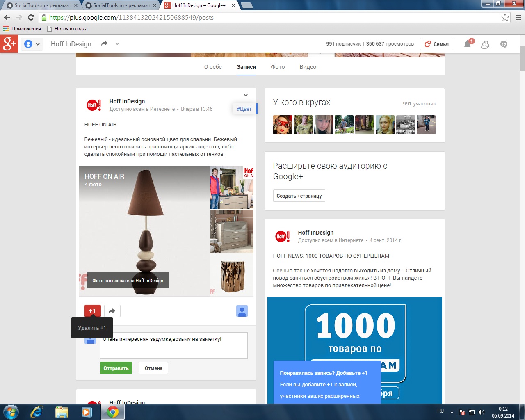Click the Hoff InDesign page name in header

tap(71, 44)
